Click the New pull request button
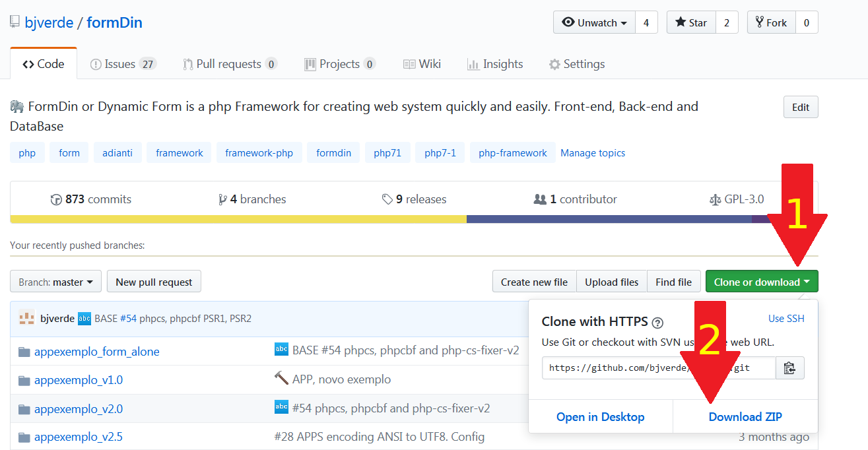The width and height of the screenshot is (868, 450). tap(154, 282)
